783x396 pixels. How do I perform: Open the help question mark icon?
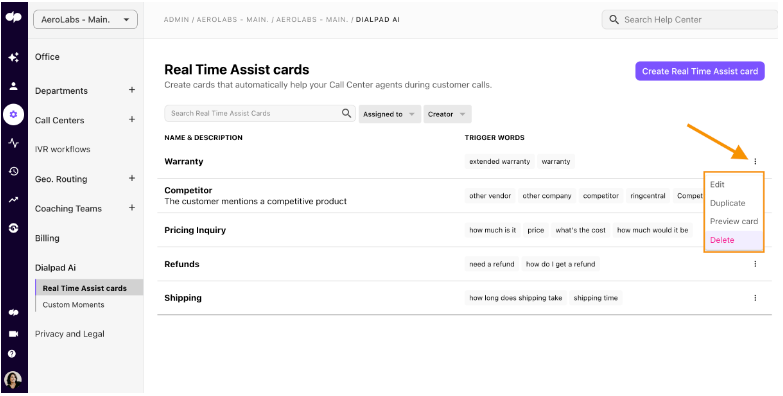tap(12, 354)
